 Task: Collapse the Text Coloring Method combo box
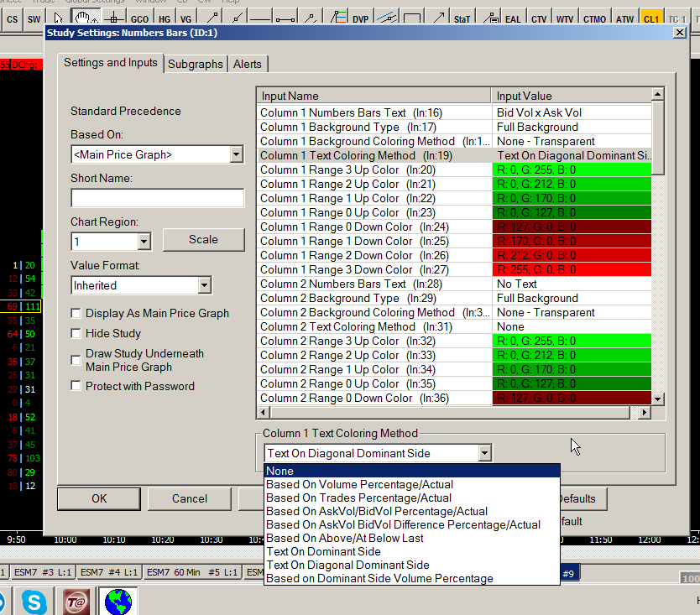click(484, 453)
